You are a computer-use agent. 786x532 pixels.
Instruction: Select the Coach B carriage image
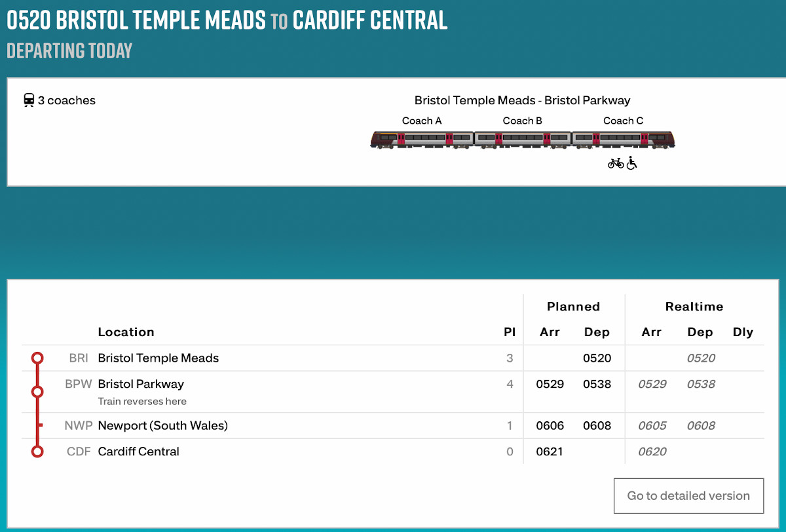pyautogui.click(x=523, y=139)
